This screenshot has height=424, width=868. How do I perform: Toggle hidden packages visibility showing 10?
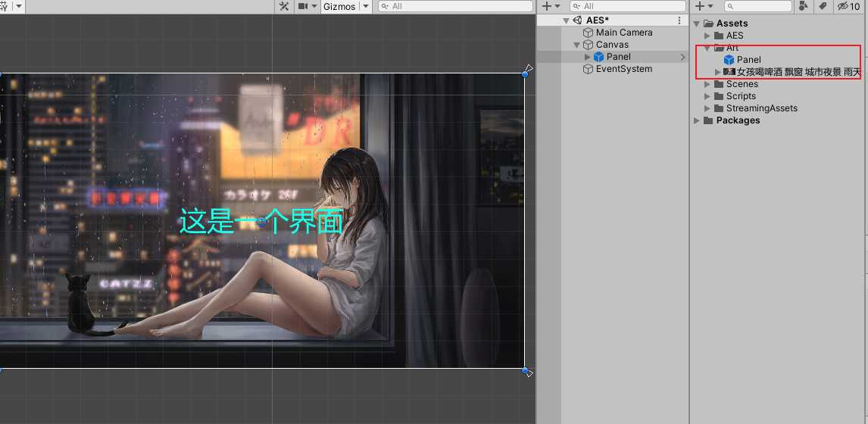[x=848, y=6]
